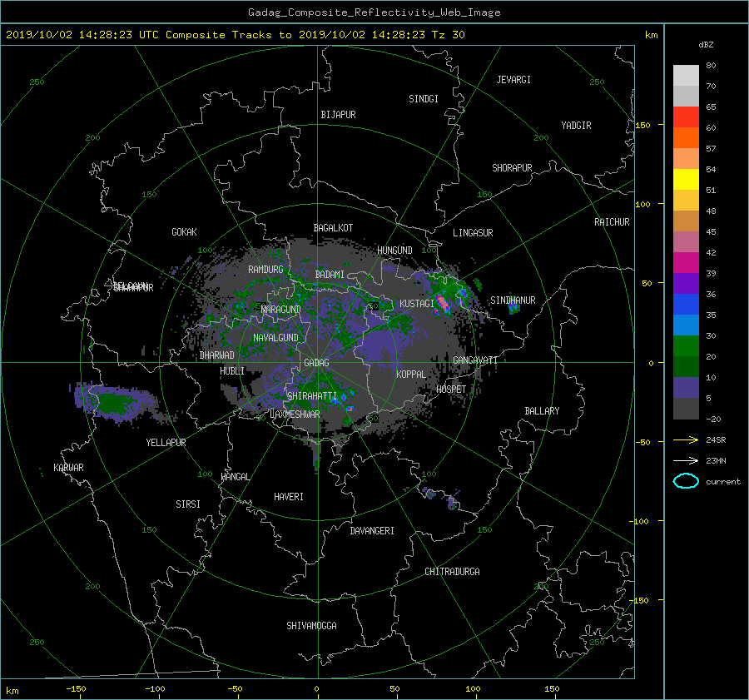Click the 23MN legend text
The image size is (749, 700).
point(716,460)
